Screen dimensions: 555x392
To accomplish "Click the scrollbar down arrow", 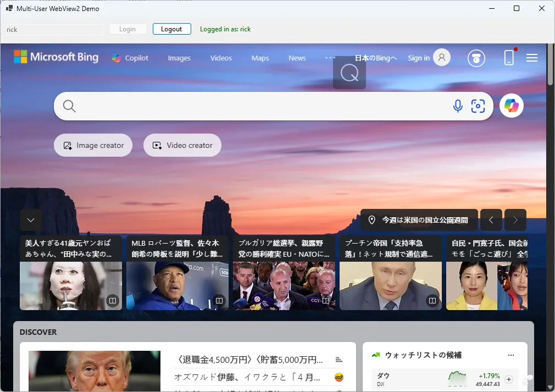I will (550, 388).
